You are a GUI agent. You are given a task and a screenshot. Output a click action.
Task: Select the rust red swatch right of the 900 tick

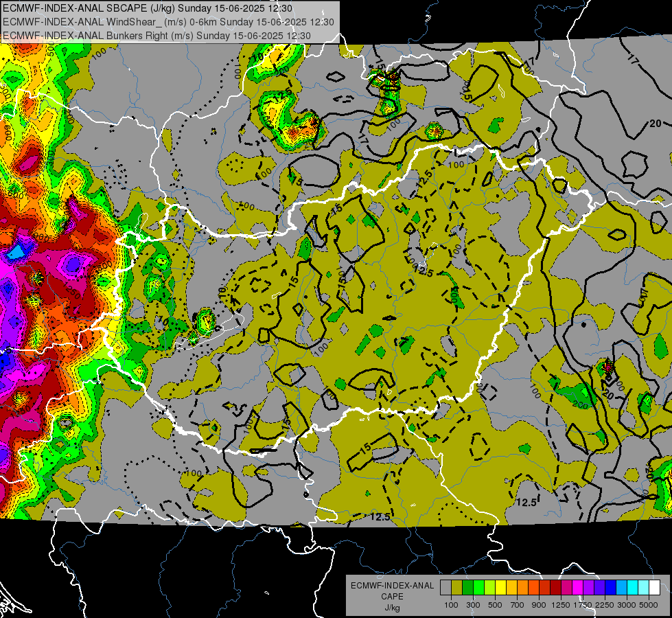tap(545, 588)
